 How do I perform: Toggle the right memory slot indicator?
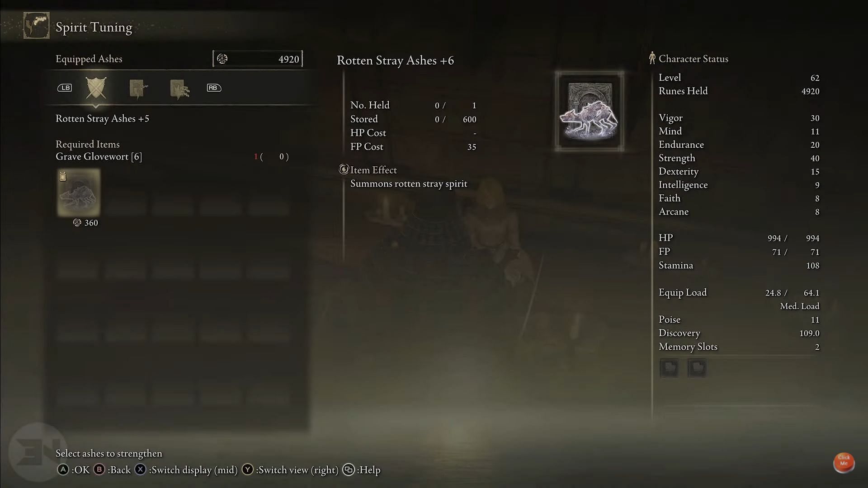pyautogui.click(x=696, y=368)
